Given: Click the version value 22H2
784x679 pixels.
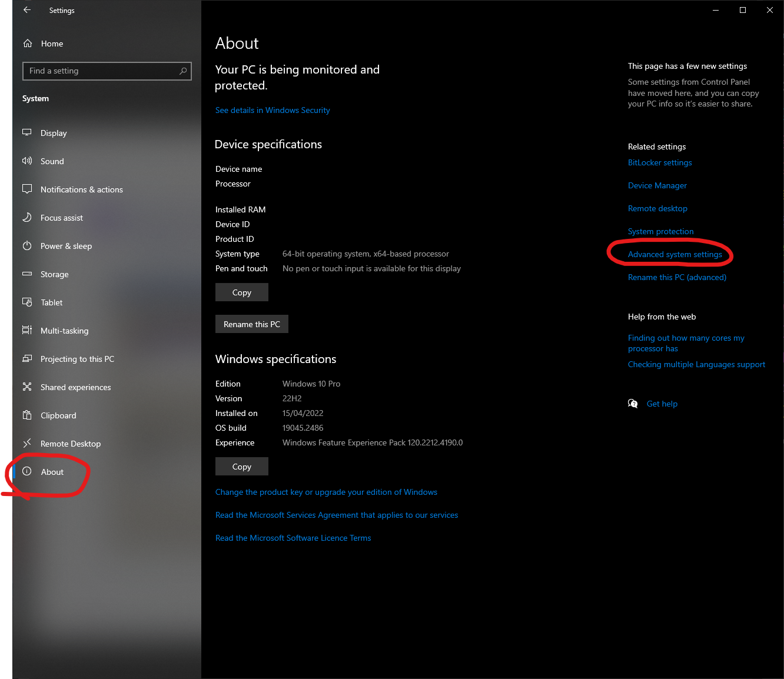Looking at the screenshot, I should pos(292,398).
